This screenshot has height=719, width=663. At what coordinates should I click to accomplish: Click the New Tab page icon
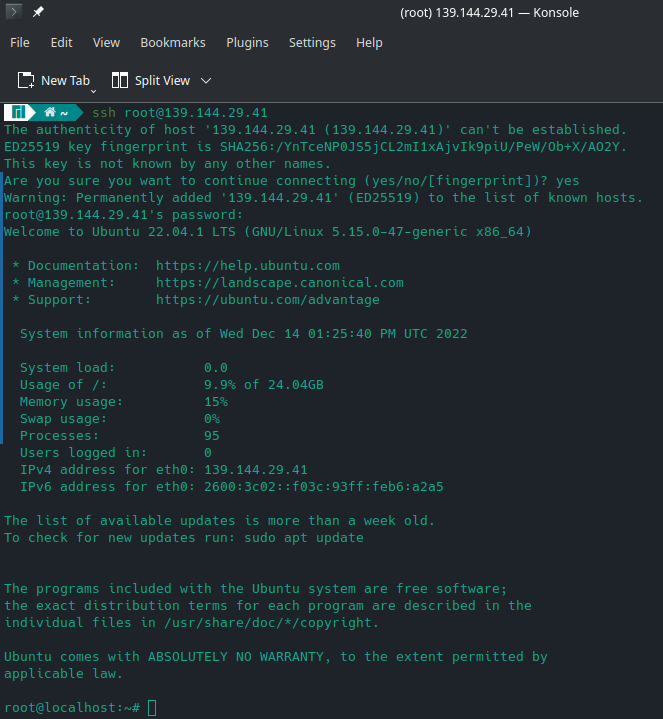point(26,80)
